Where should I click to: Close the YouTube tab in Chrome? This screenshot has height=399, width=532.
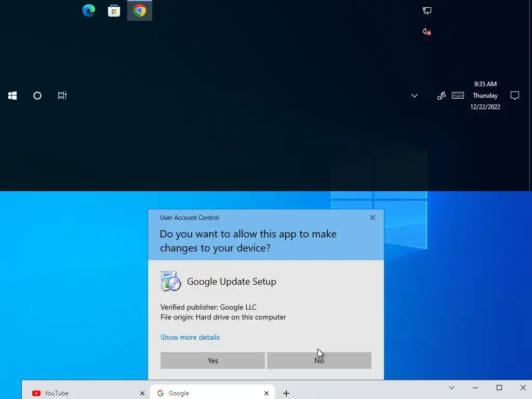pos(142,393)
